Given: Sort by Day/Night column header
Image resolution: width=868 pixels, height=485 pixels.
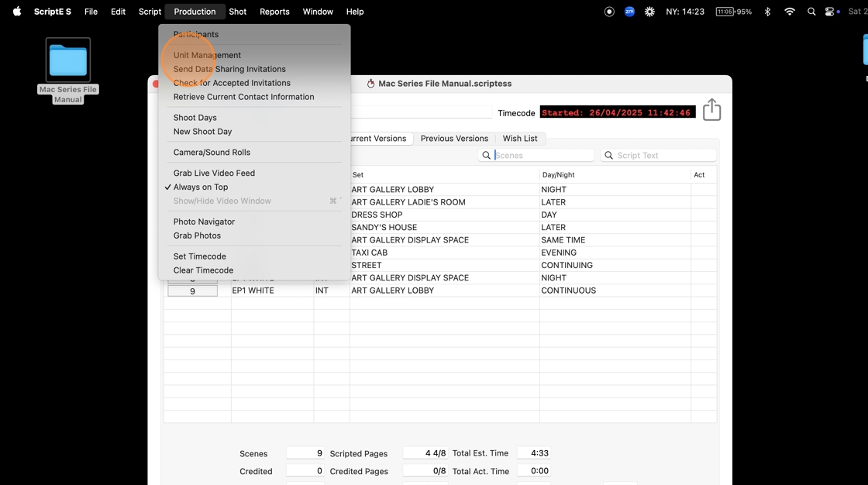Looking at the screenshot, I should coord(615,175).
